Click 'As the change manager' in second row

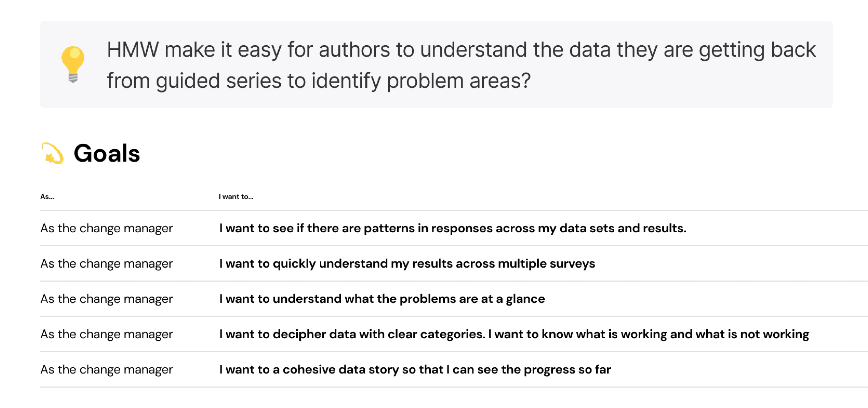(106, 264)
